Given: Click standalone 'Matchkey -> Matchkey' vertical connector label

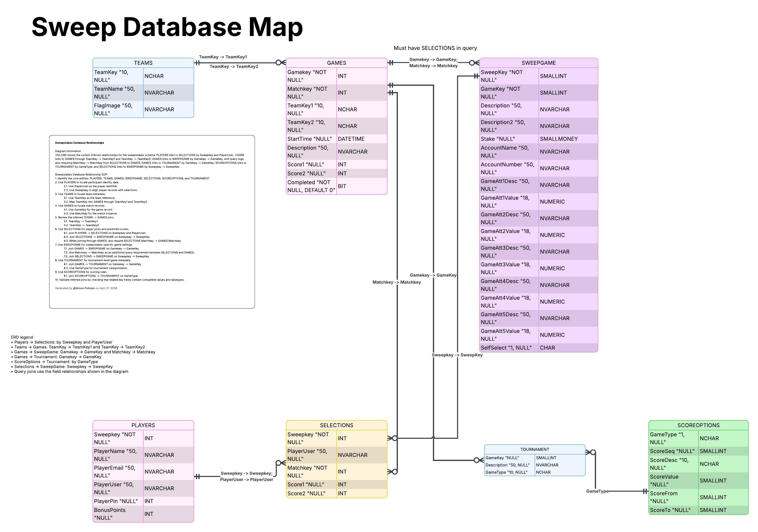Looking at the screenshot, I should pyautogui.click(x=396, y=282).
